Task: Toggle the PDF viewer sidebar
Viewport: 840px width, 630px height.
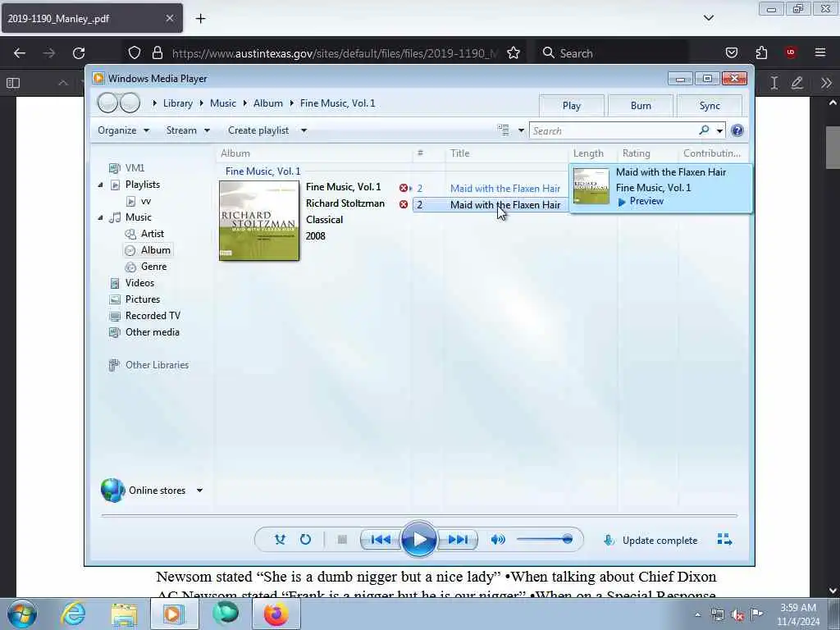Action: point(13,83)
